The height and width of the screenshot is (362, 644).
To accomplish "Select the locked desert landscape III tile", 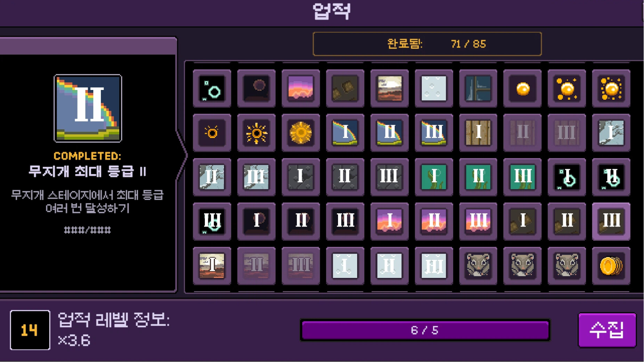I will pyautogui.click(x=301, y=266).
